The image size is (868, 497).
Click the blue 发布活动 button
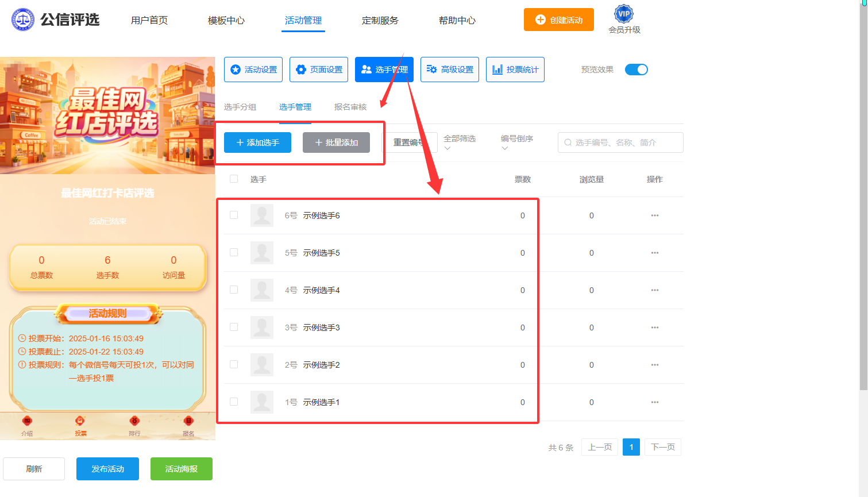(x=107, y=469)
